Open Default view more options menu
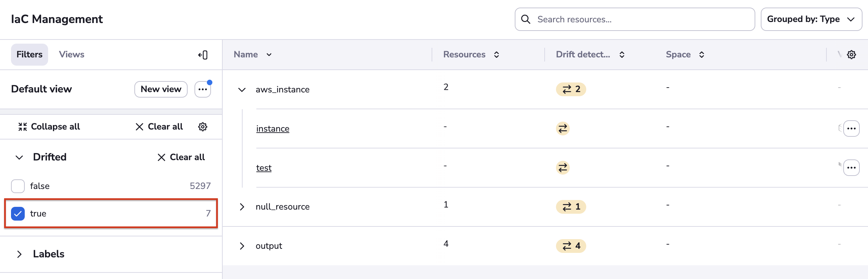 [x=203, y=89]
